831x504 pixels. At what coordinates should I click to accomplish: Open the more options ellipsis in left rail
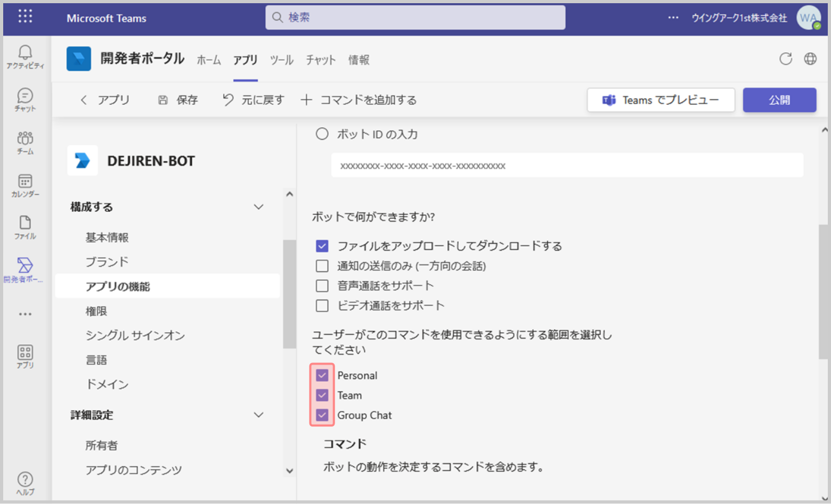(x=25, y=314)
